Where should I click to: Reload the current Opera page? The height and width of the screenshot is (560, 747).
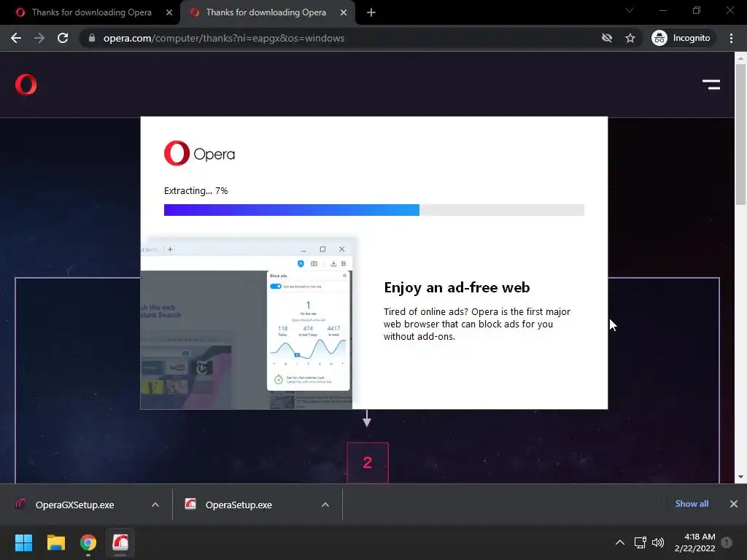[x=63, y=38]
